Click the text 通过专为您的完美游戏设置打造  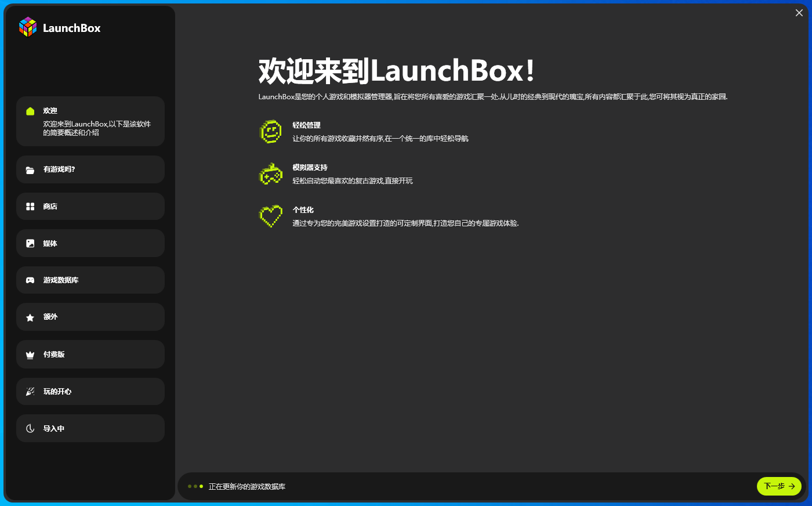pyautogui.click(x=405, y=223)
